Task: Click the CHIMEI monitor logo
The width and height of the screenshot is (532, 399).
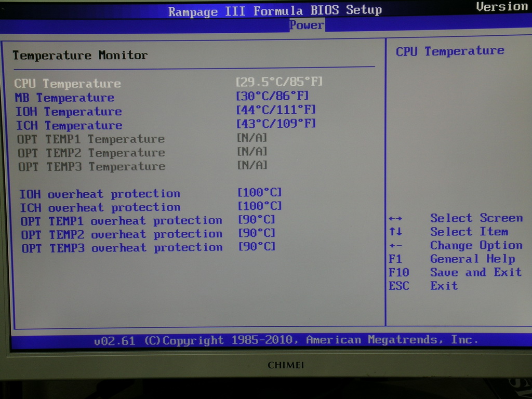Action: coord(286,365)
